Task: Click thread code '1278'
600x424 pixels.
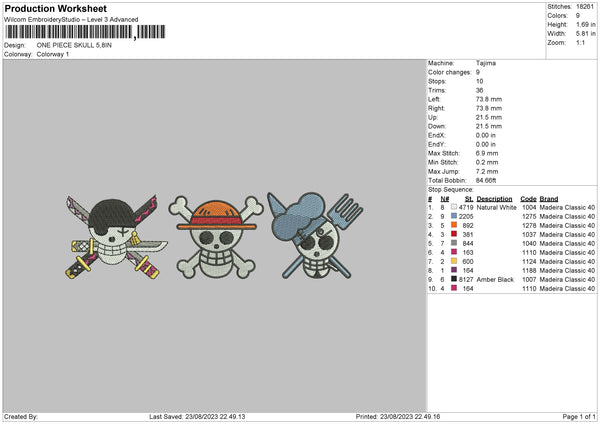Action: [529, 225]
